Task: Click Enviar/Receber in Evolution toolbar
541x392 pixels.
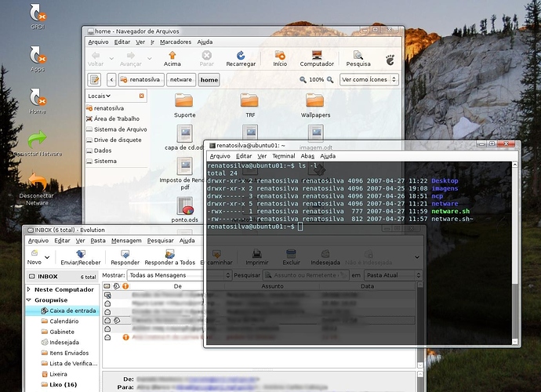Action: [x=81, y=258]
